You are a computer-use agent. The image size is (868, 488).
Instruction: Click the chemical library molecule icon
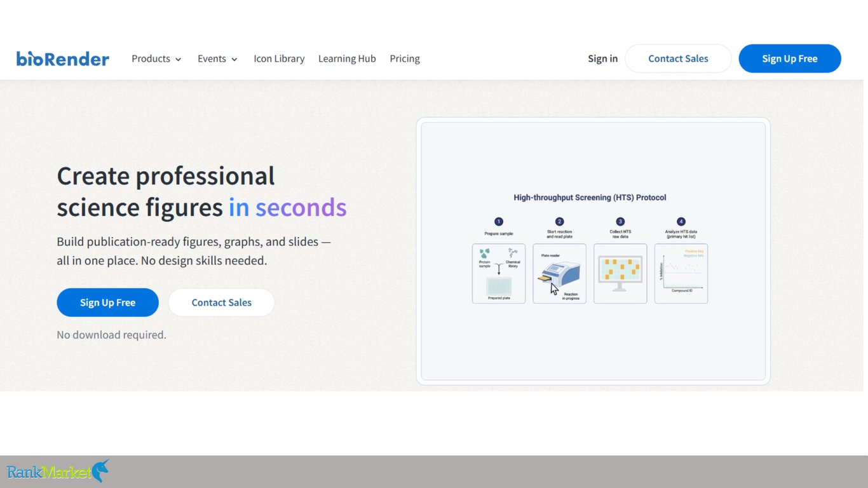point(513,254)
